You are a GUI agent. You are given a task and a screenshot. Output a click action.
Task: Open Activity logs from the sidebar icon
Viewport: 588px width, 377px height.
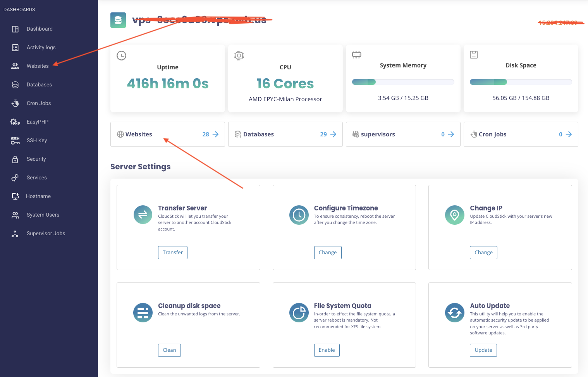(x=15, y=47)
